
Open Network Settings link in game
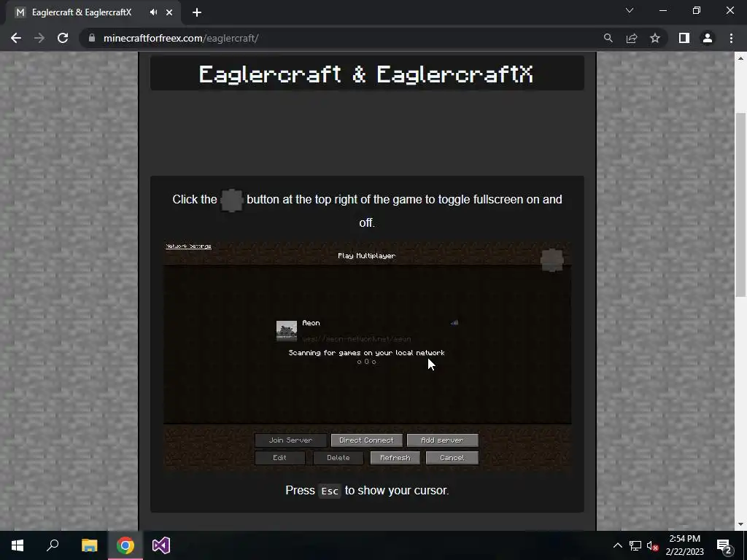point(188,246)
